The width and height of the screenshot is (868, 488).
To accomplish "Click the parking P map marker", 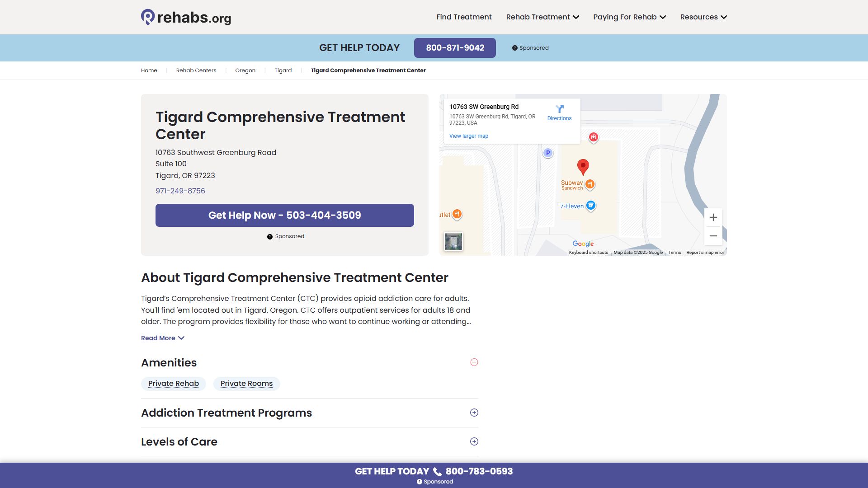I will pos(548,153).
